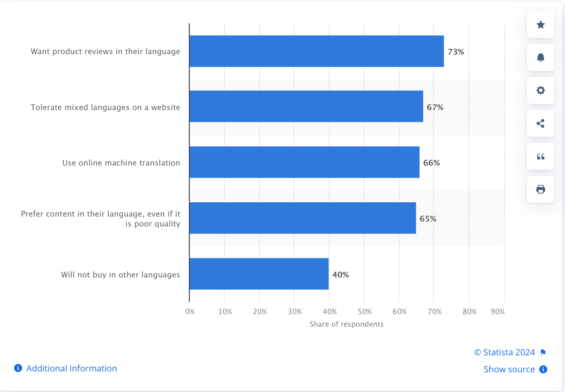
Task: Select the Use online machine translation label
Action: (121, 162)
